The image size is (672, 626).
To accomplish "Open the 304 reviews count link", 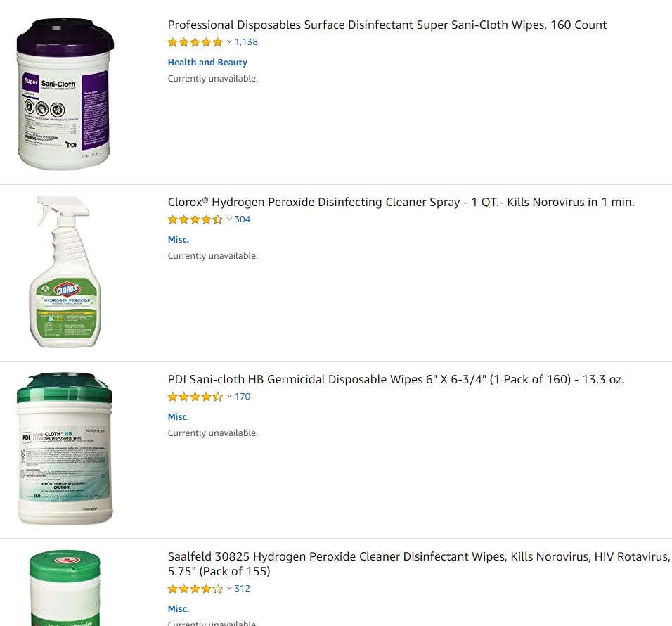I will point(242,219).
